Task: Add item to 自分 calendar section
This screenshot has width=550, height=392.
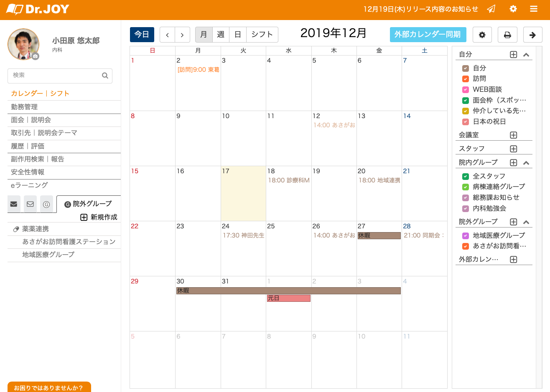Action: click(514, 55)
